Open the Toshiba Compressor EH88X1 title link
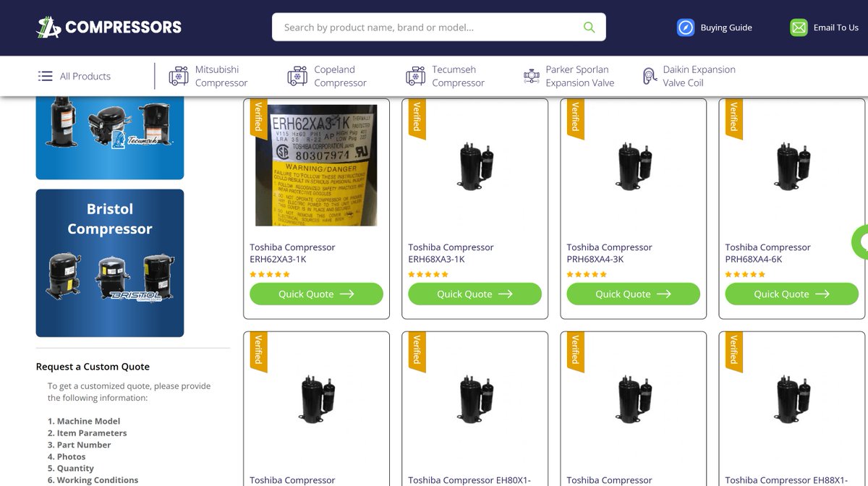This screenshot has width=868, height=486. [786, 480]
